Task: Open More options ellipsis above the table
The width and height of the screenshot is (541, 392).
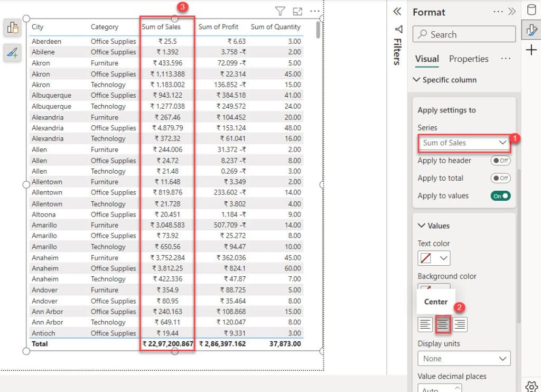Action: 315,12
